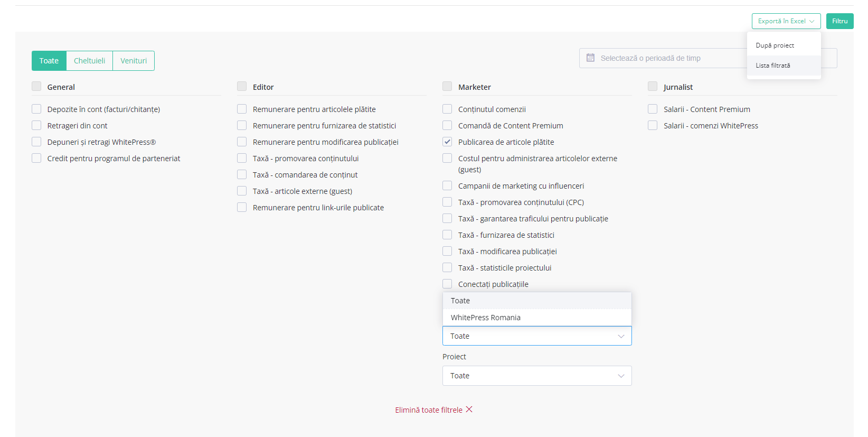This screenshot has height=437, width=868.
Task: Select Lista filtrată export option
Action: click(x=784, y=66)
